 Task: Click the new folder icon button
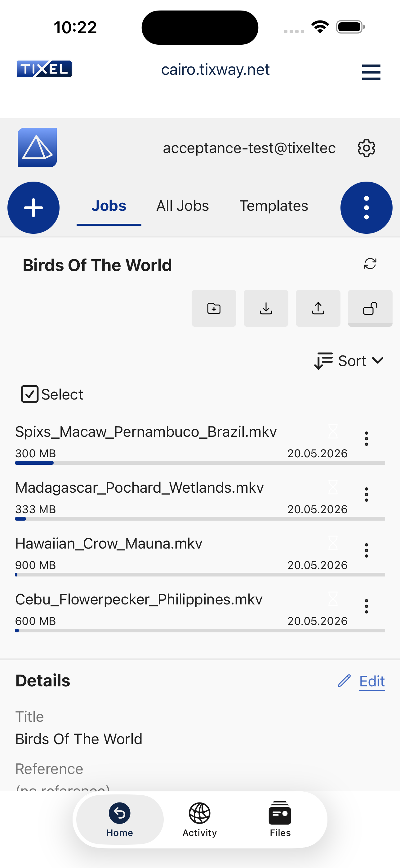(214, 308)
